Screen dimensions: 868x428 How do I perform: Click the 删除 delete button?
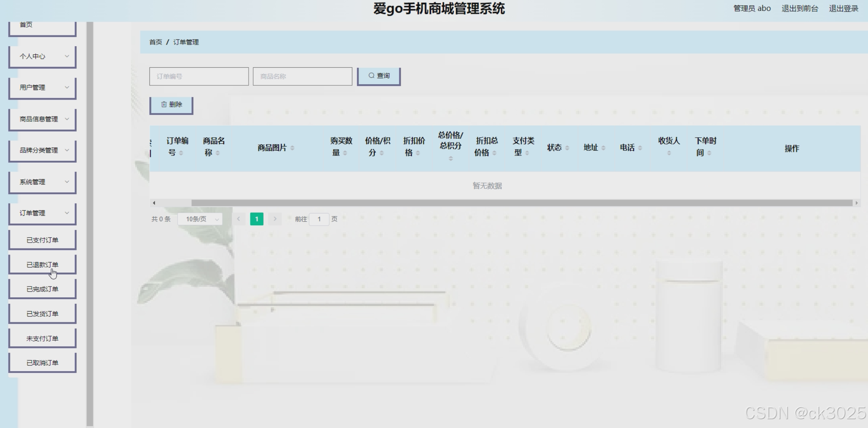[171, 105]
